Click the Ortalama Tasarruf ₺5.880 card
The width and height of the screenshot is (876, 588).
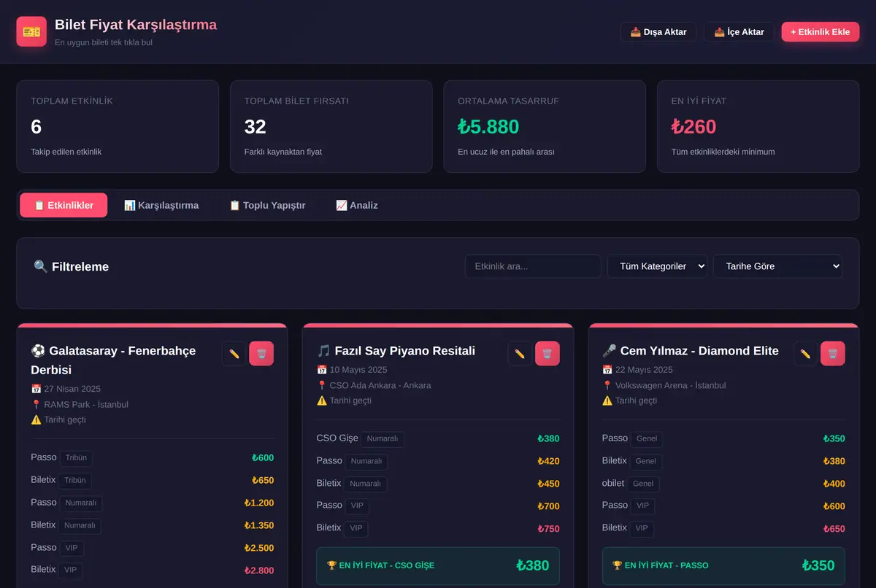click(545, 126)
